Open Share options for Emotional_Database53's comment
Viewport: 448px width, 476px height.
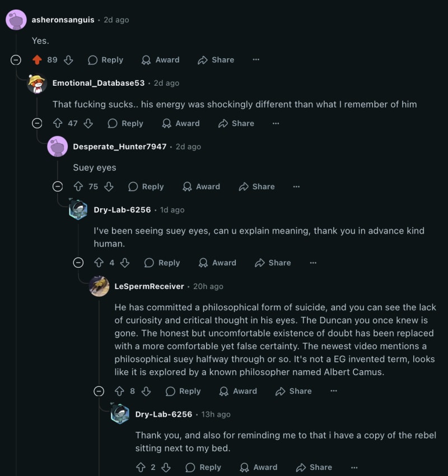[235, 123]
